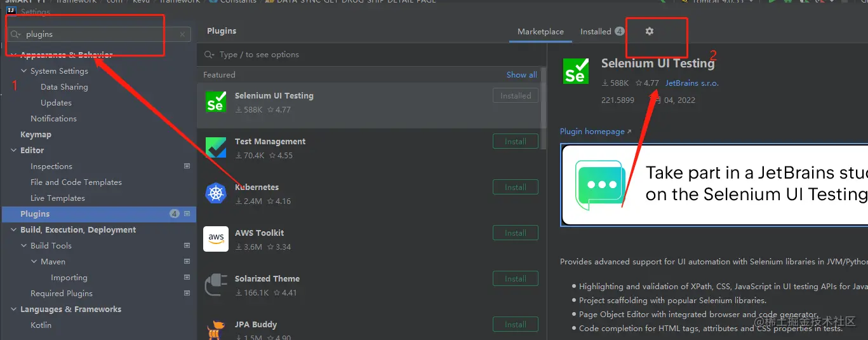Collapse the Maven node
This screenshot has height=340, width=868.
tap(34, 262)
